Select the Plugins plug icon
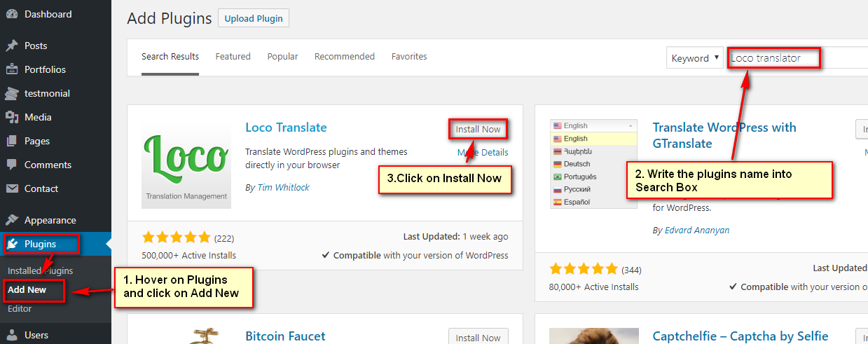868x344 pixels. point(13,244)
